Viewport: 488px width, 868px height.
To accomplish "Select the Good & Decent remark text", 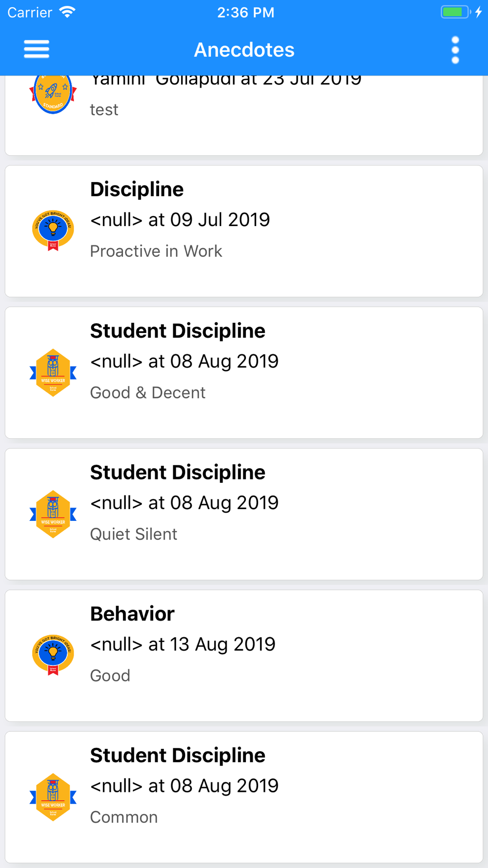I will coord(148,393).
